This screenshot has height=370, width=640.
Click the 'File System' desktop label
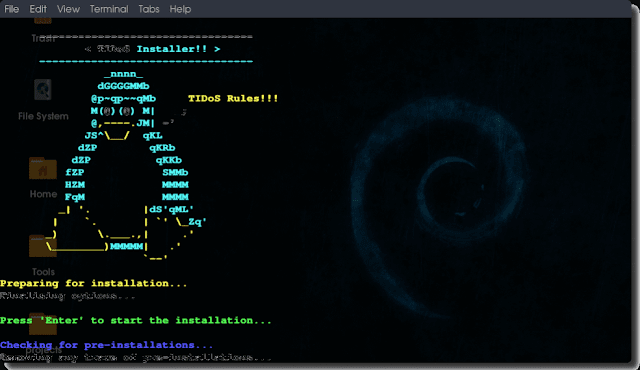click(x=43, y=116)
